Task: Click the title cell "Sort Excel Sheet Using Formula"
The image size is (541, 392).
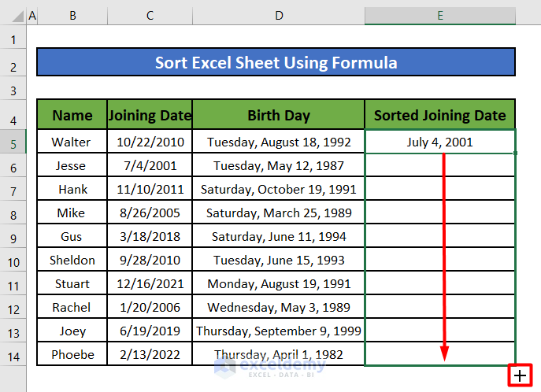Action: (x=276, y=63)
